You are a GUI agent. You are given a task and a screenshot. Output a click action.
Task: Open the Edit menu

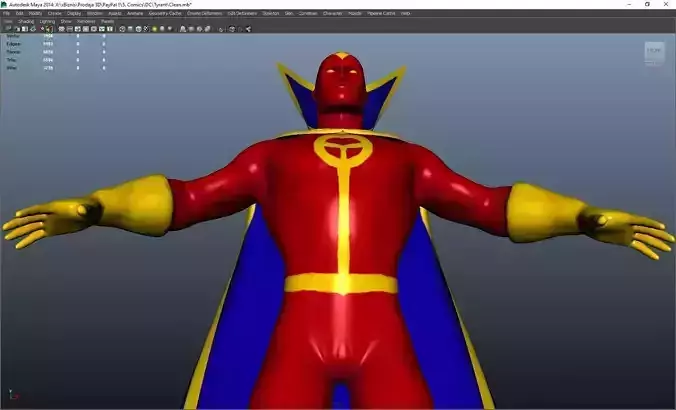19,13
